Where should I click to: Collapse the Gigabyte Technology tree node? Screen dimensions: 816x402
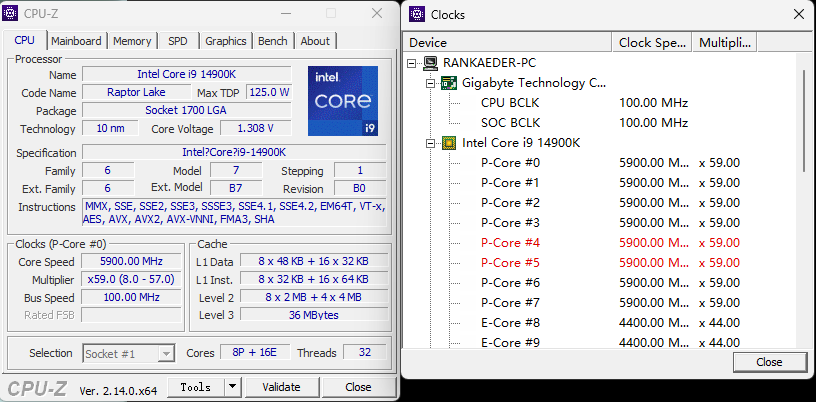click(x=431, y=83)
